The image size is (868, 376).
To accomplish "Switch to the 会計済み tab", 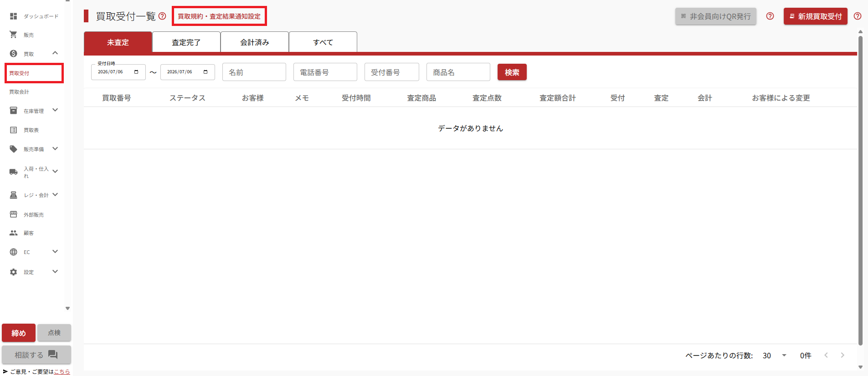I will (x=255, y=42).
